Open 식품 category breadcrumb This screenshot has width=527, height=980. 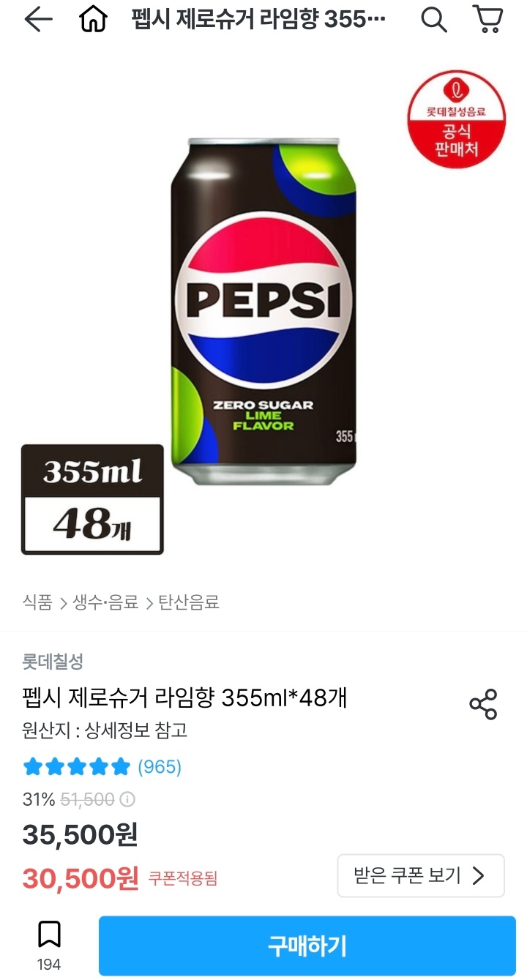click(37, 602)
